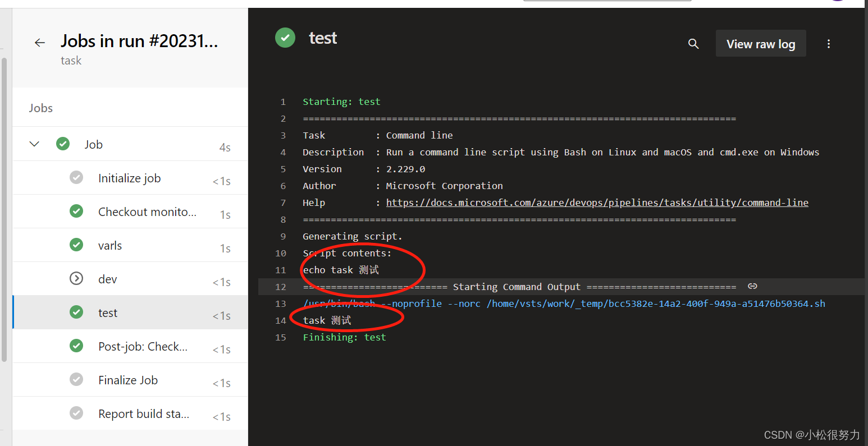Open the Report build sta... step
The height and width of the screenshot is (446, 868).
130,413
